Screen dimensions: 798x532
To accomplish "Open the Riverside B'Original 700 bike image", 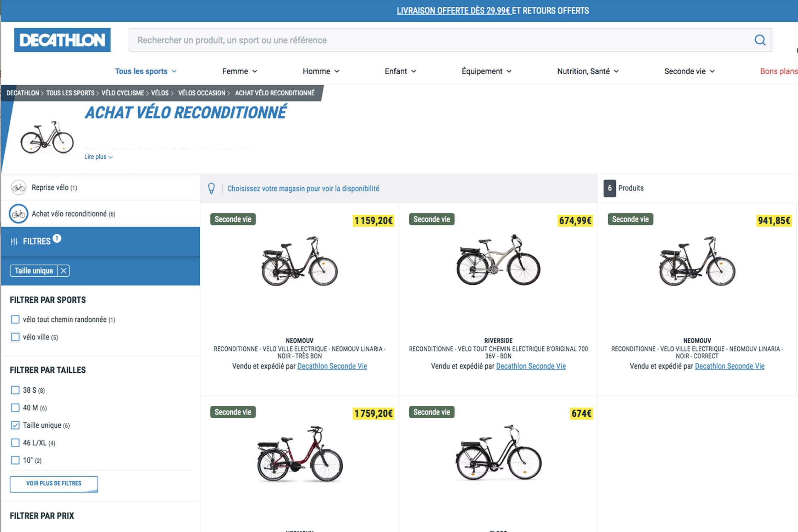I will click(498, 260).
